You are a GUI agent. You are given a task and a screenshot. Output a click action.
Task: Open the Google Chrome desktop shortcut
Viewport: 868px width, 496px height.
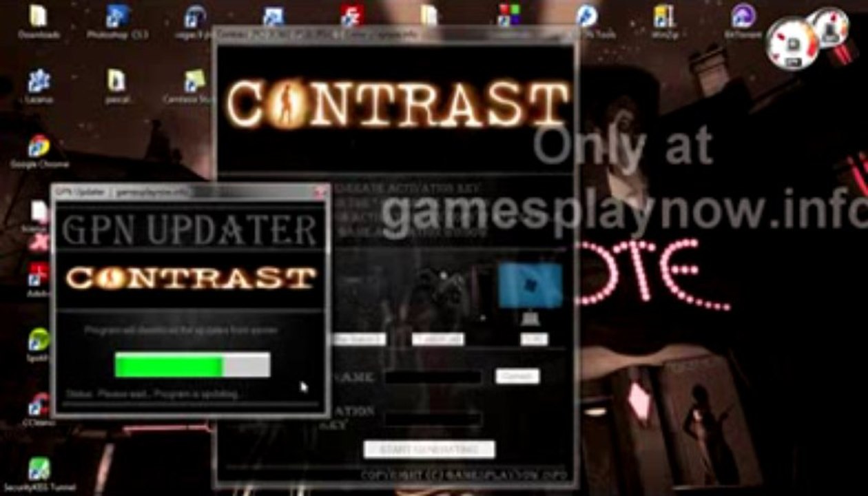[39, 152]
